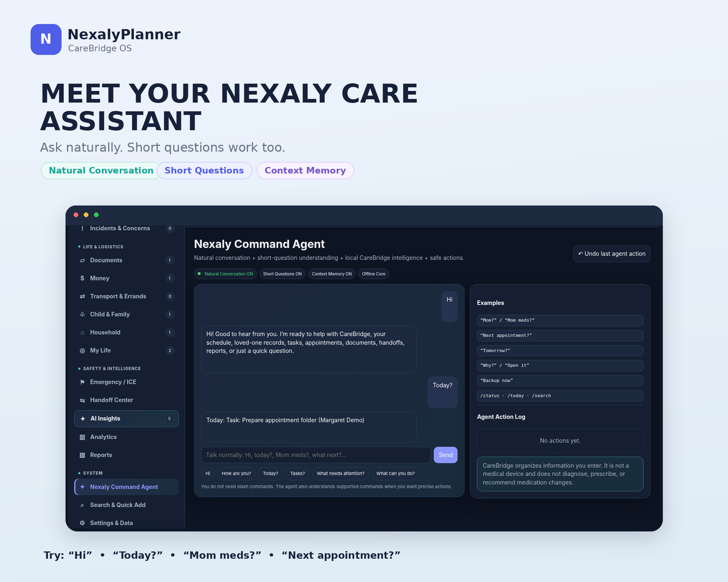Select the 'Next appointment?' example
728x582 pixels.
[560, 336]
